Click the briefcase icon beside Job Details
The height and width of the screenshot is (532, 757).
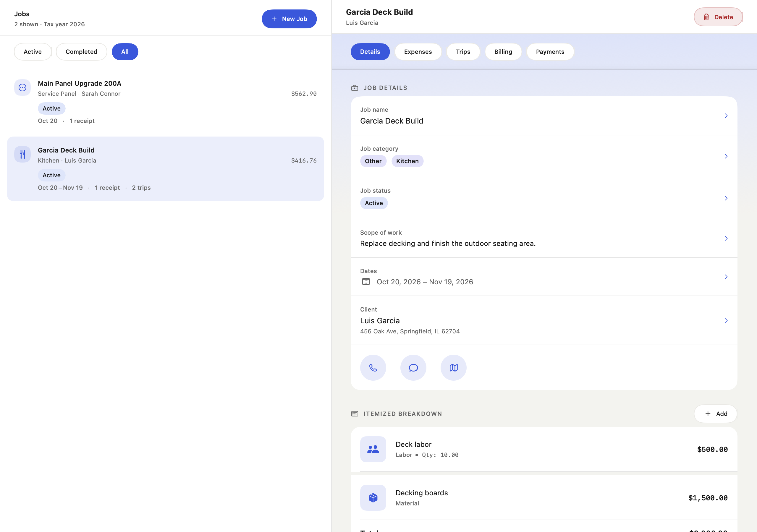coord(355,88)
